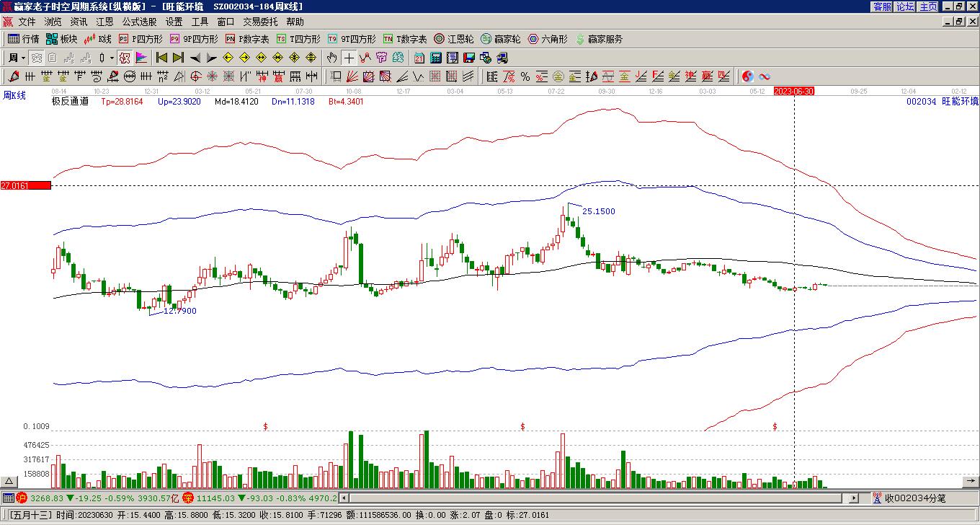Open the 江恩 menu
This screenshot has height=525, width=980.
[x=104, y=22]
